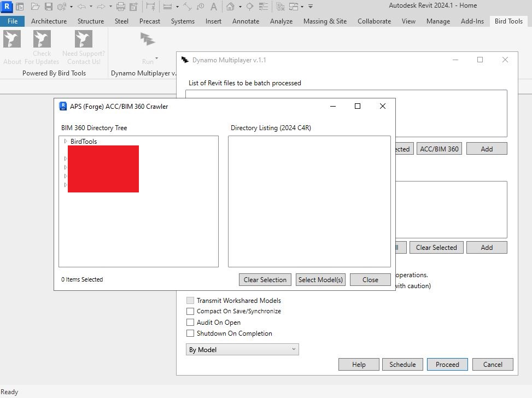Open the Undo history dropdown arrow
This screenshot has height=398, width=532.
pos(91,7)
